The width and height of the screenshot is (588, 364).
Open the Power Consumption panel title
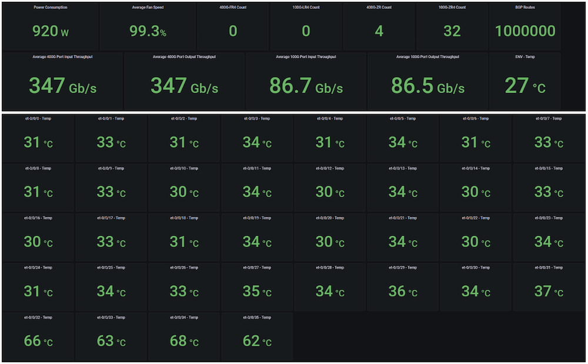click(50, 7)
